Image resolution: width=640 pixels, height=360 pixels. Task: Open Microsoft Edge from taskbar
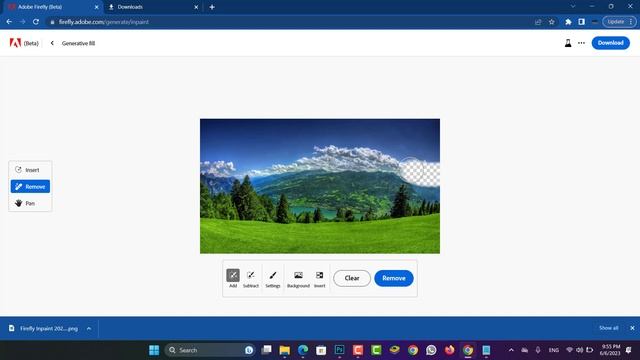(303, 350)
